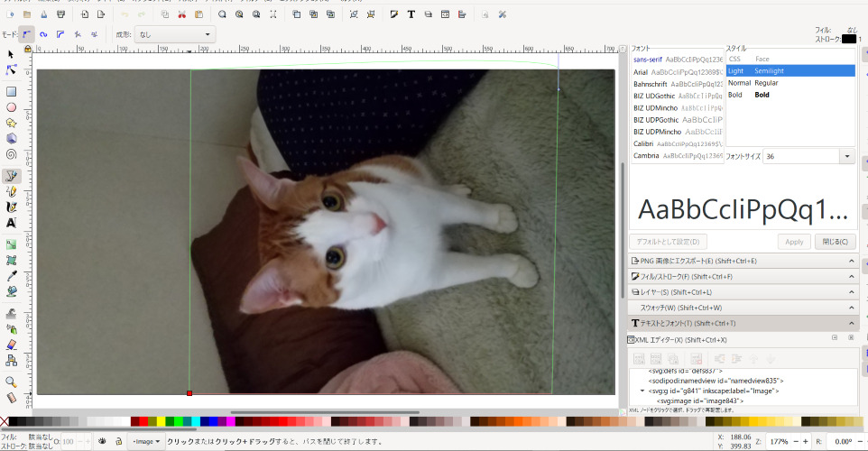Select the Mesh gradient tool
868x451 pixels.
[x=11, y=260]
